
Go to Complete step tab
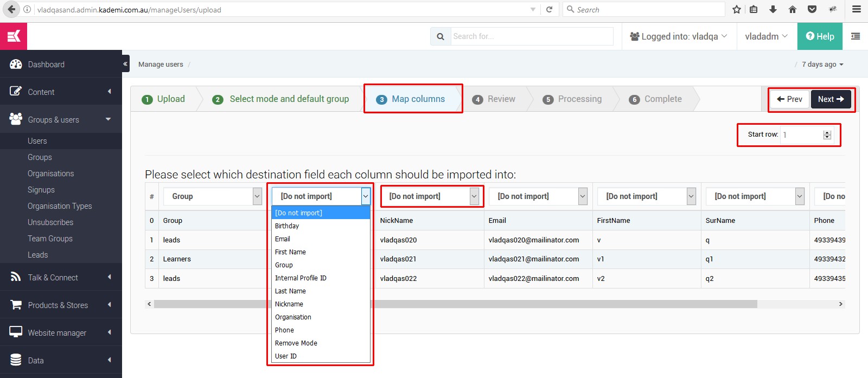[655, 99]
